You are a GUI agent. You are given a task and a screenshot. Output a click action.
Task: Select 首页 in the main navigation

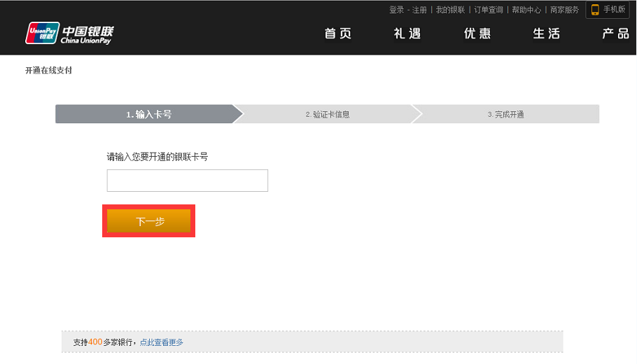click(338, 34)
